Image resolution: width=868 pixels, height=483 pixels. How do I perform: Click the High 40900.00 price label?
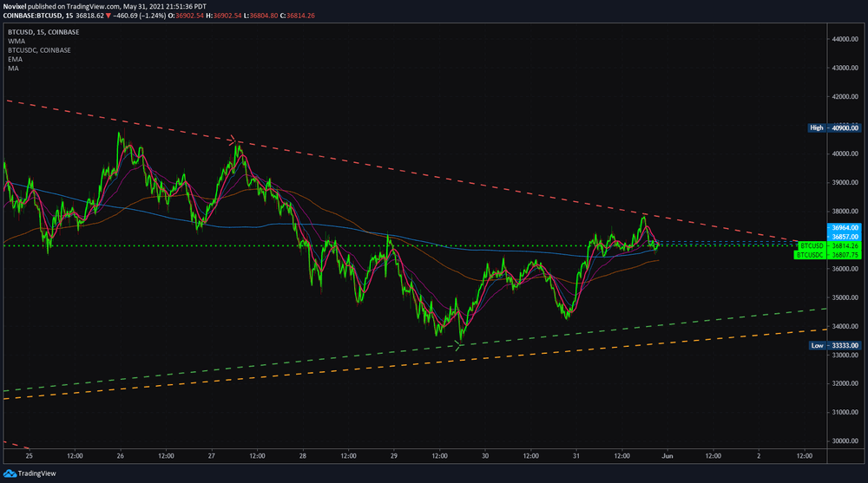click(x=833, y=127)
